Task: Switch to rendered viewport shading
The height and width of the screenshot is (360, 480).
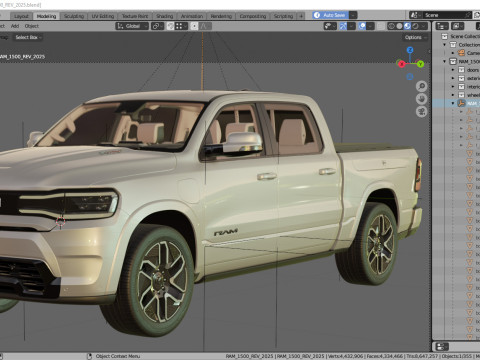Action: (x=415, y=26)
